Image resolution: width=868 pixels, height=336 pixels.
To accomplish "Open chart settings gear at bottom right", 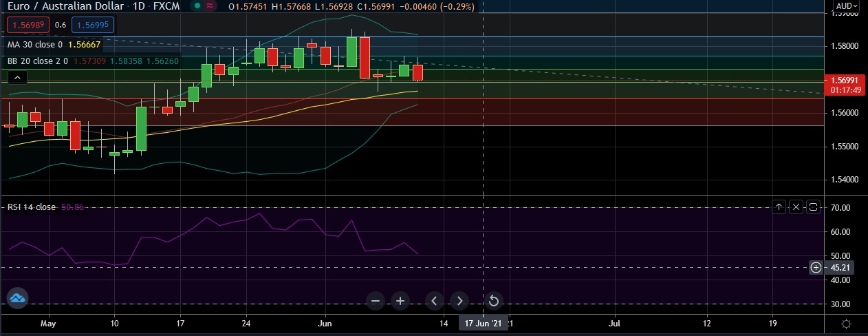I will click(x=847, y=324).
